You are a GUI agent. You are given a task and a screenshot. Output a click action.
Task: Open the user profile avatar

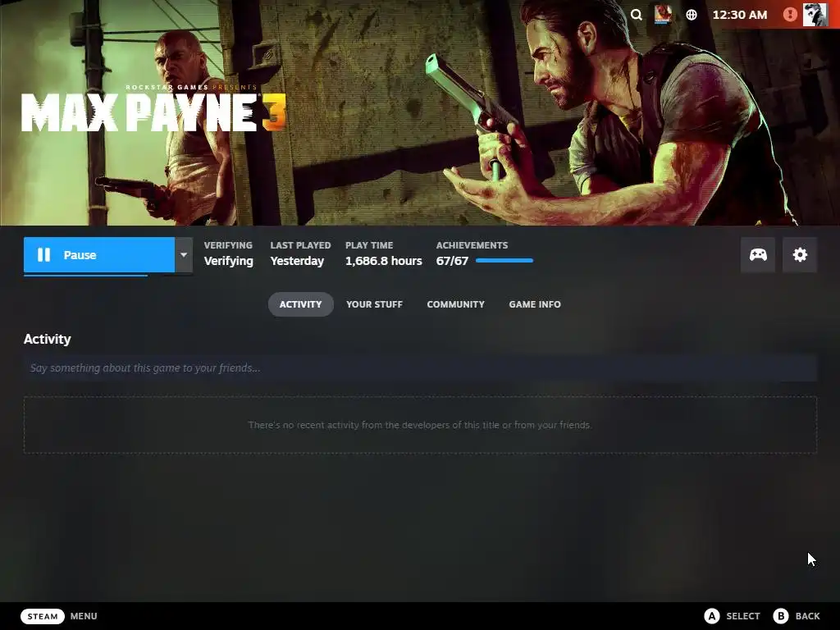[x=815, y=15]
